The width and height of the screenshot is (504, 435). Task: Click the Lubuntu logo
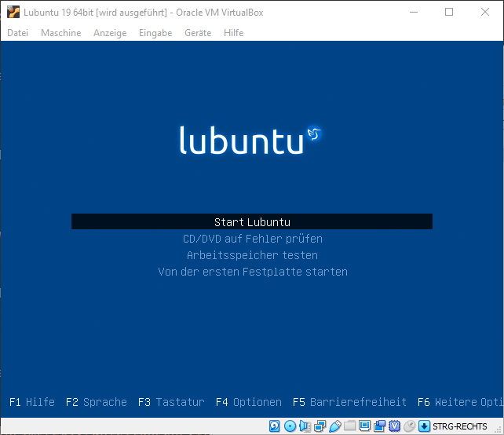click(250, 139)
